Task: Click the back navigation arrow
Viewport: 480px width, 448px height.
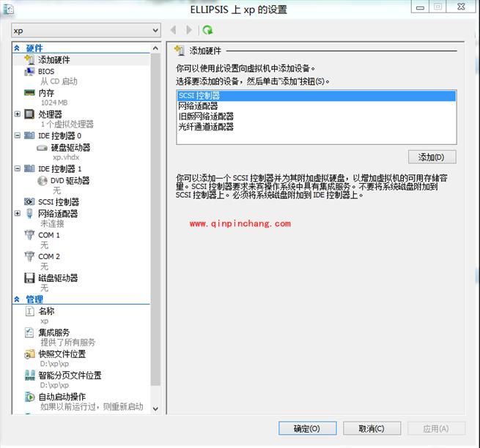Action: [x=173, y=30]
